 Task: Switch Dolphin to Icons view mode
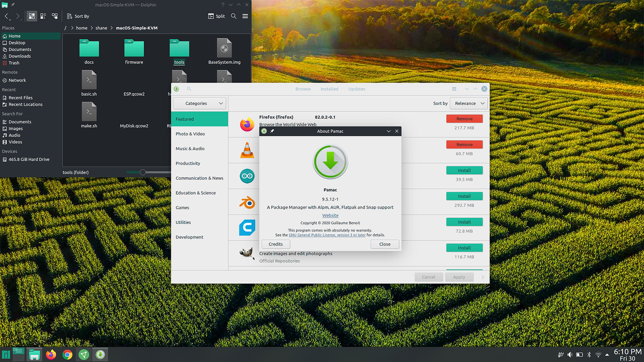tap(32, 16)
